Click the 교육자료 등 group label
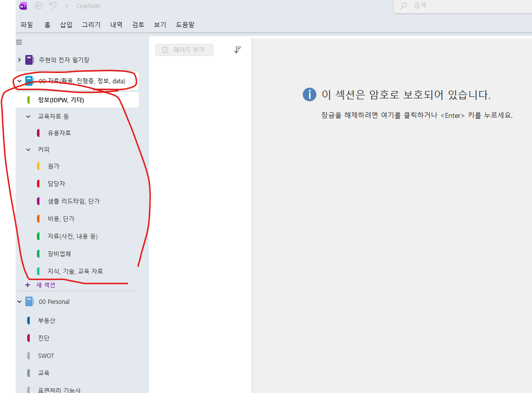Viewport: 532px width, 393px height. (53, 116)
